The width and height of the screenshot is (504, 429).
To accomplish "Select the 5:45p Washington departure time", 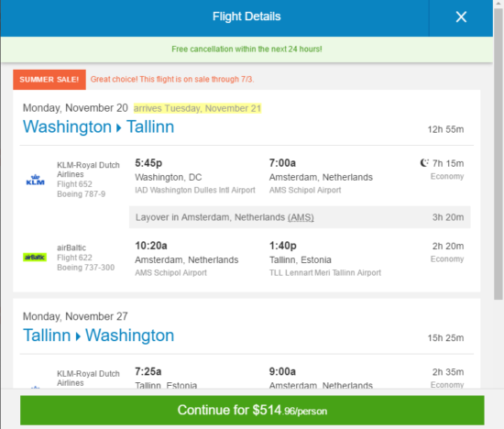I will tap(148, 163).
